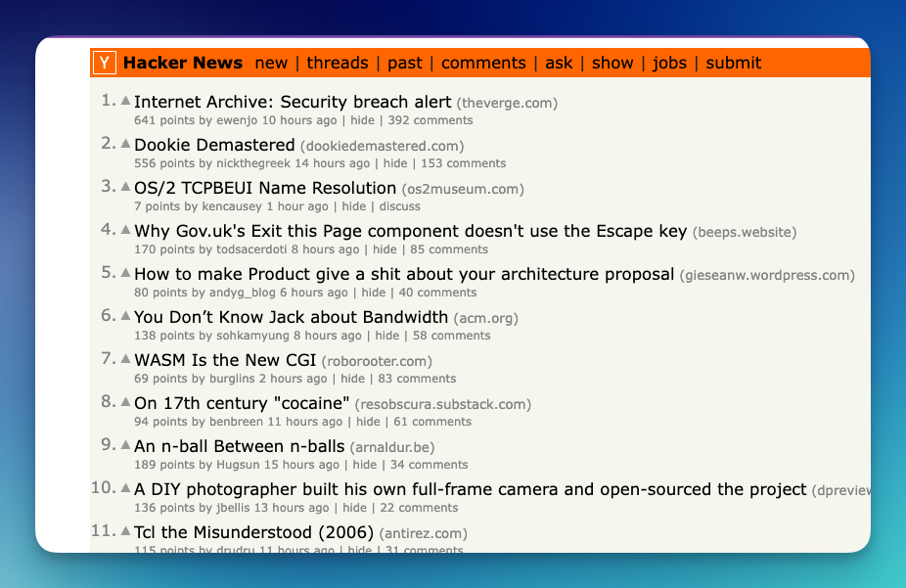Hide the Dookie Demastered story
This screenshot has height=588, width=906.
point(395,163)
